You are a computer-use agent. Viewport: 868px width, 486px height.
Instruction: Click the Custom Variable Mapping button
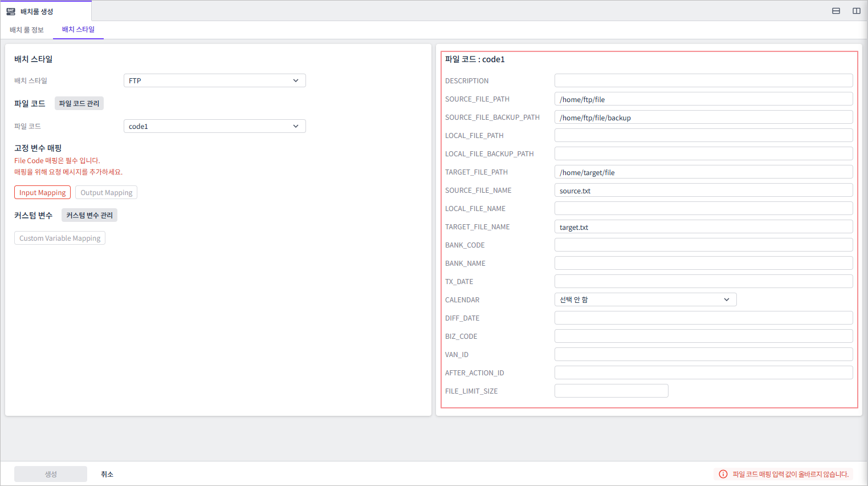(x=60, y=238)
